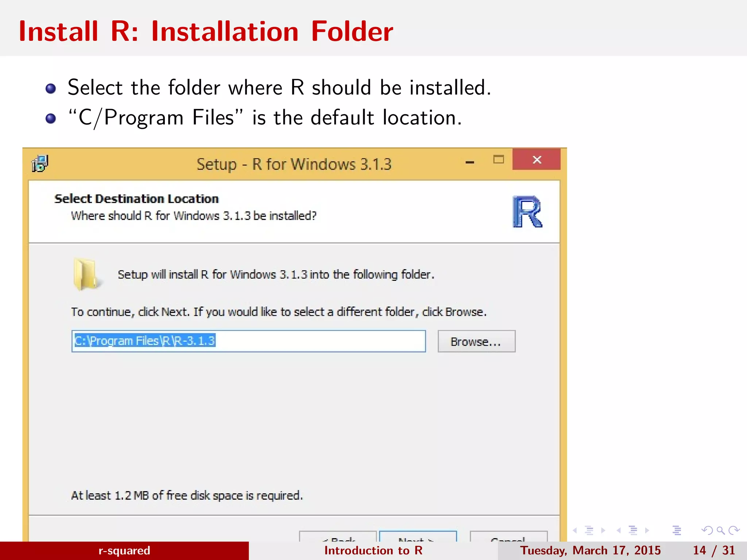Click the partially visible Cancel button

[509, 536]
